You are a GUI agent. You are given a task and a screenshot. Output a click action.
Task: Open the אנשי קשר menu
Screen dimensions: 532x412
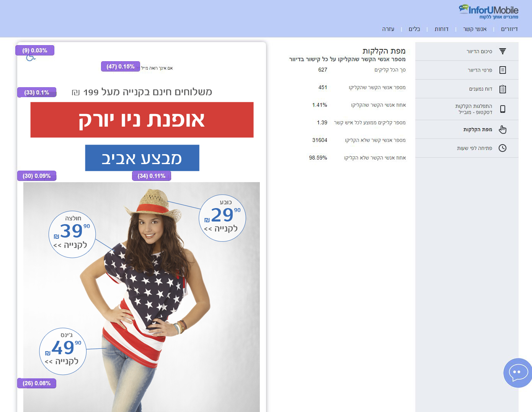[x=475, y=29]
